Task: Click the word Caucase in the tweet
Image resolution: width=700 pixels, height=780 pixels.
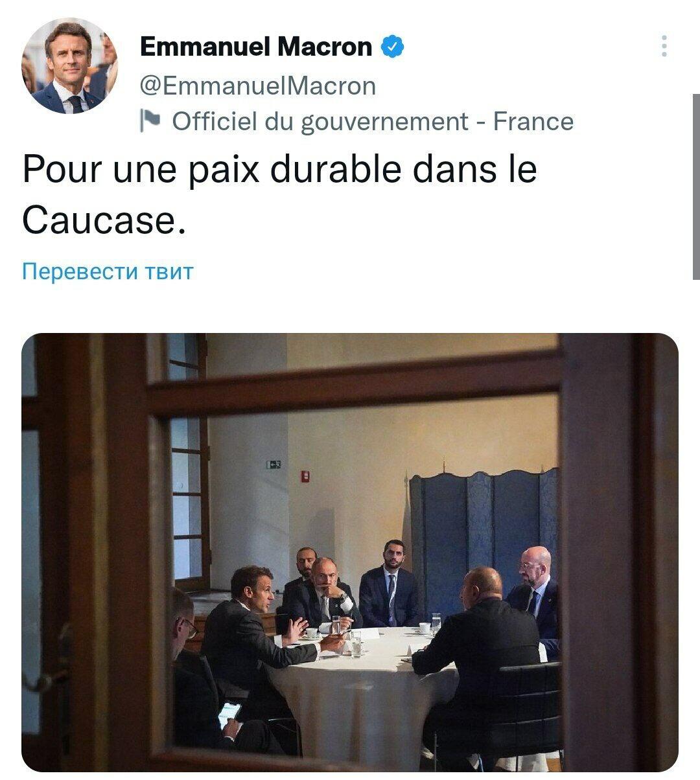Action: [x=99, y=221]
